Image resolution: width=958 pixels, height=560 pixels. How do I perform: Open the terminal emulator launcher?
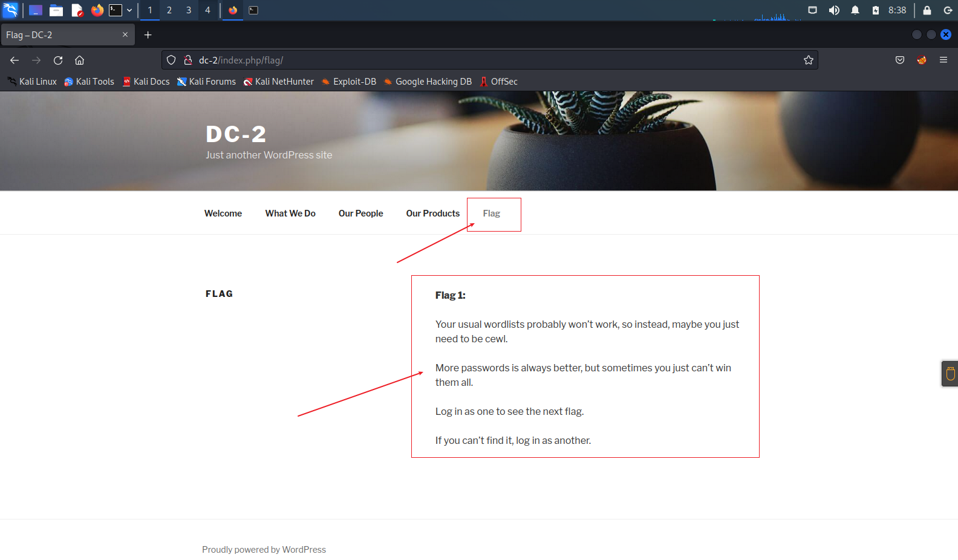(116, 10)
